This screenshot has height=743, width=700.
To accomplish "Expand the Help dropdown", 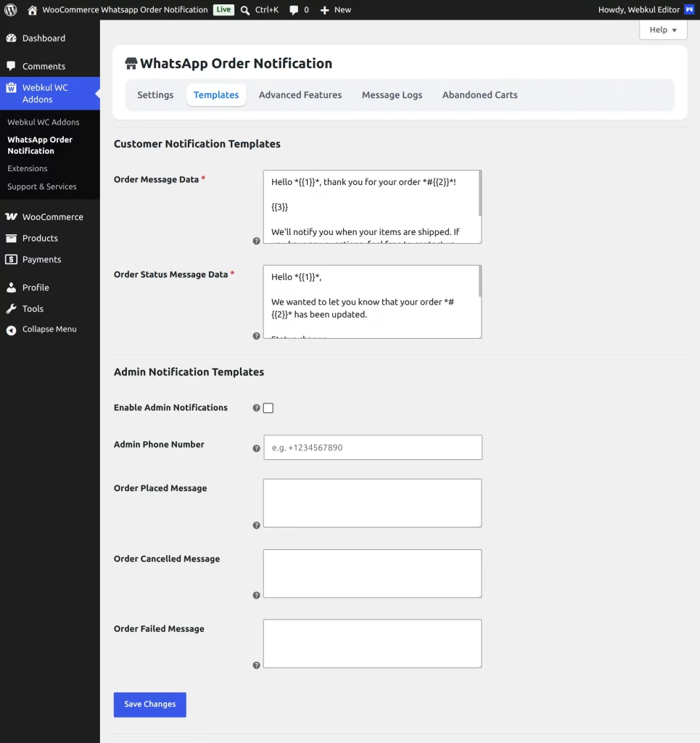I will point(663,29).
